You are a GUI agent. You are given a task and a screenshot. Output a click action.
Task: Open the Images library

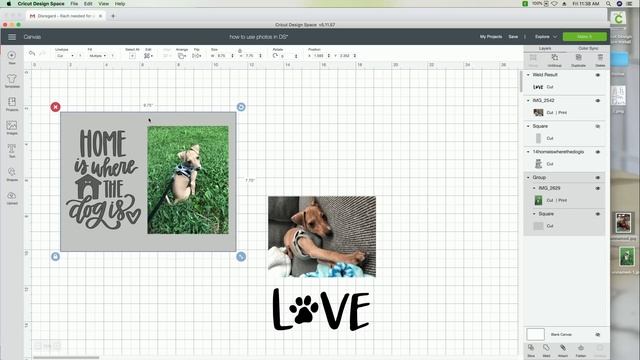[12, 127]
